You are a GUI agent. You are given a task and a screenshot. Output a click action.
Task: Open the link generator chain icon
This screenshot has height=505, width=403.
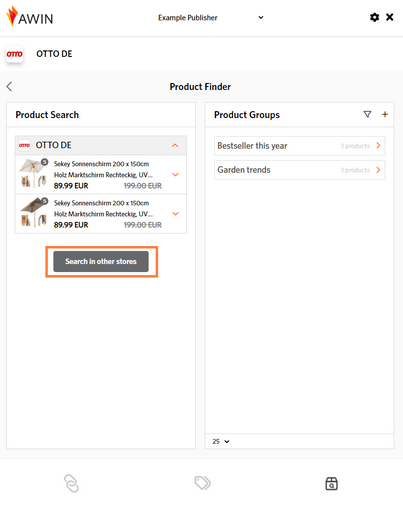pos(71,483)
